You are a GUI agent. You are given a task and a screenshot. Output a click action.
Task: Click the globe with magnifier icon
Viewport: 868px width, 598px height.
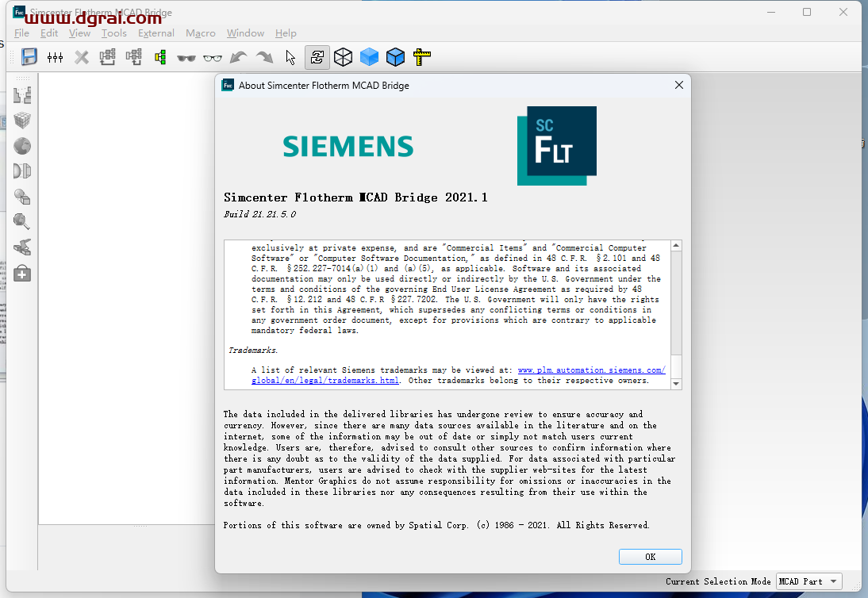[x=22, y=222]
